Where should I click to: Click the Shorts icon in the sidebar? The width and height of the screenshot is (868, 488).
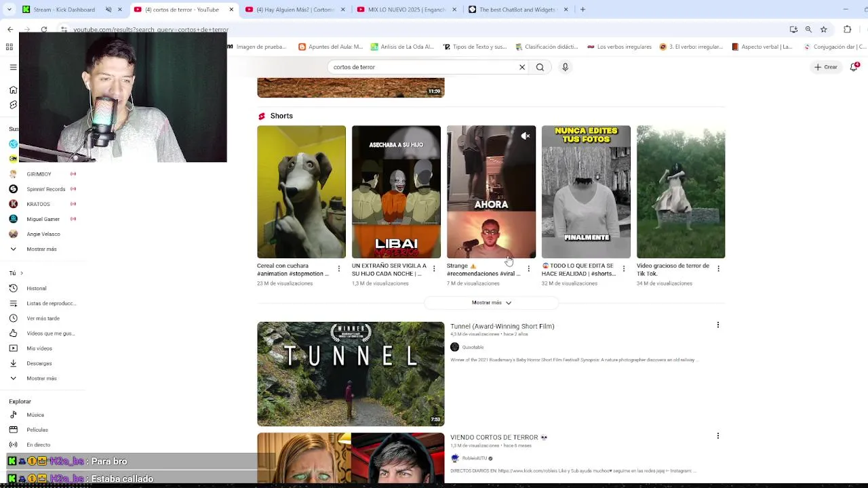(13, 105)
